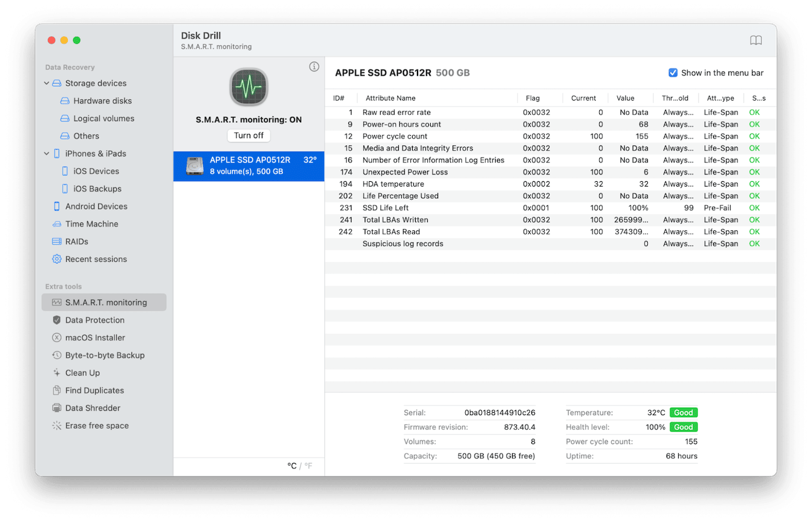Turn off S.M.A.R.T. monitoring
Image resolution: width=812 pixels, height=523 pixels.
point(248,135)
